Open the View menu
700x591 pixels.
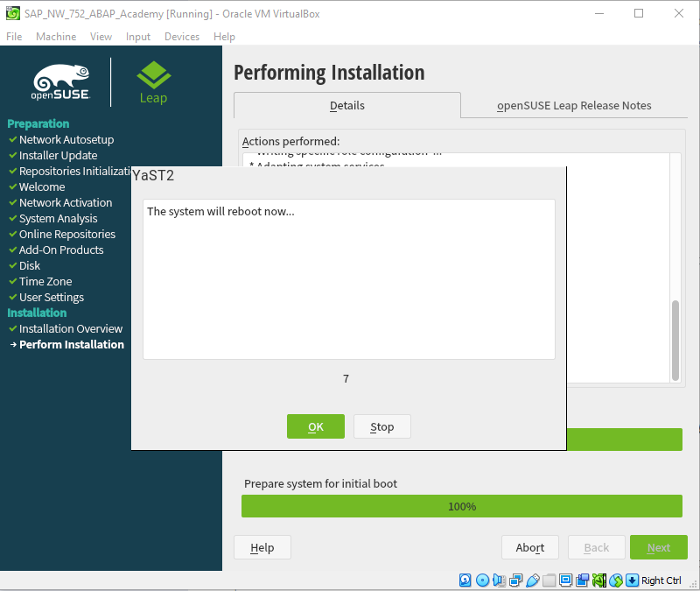pyautogui.click(x=101, y=37)
